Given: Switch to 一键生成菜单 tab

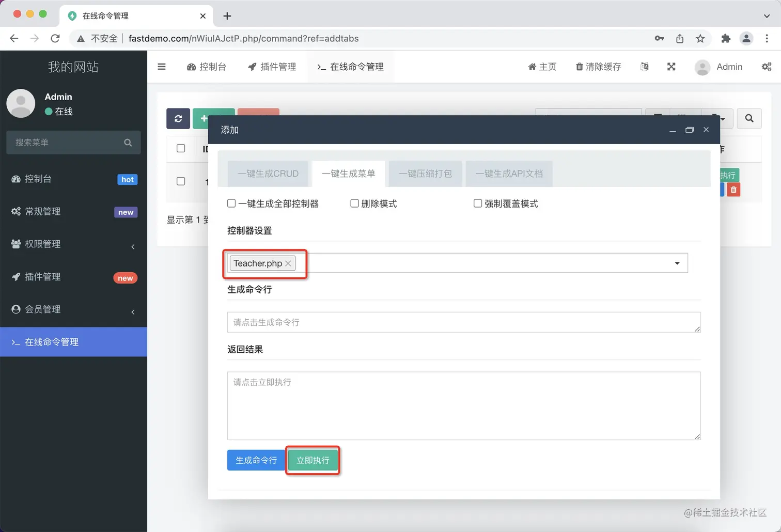Looking at the screenshot, I should click(x=349, y=174).
